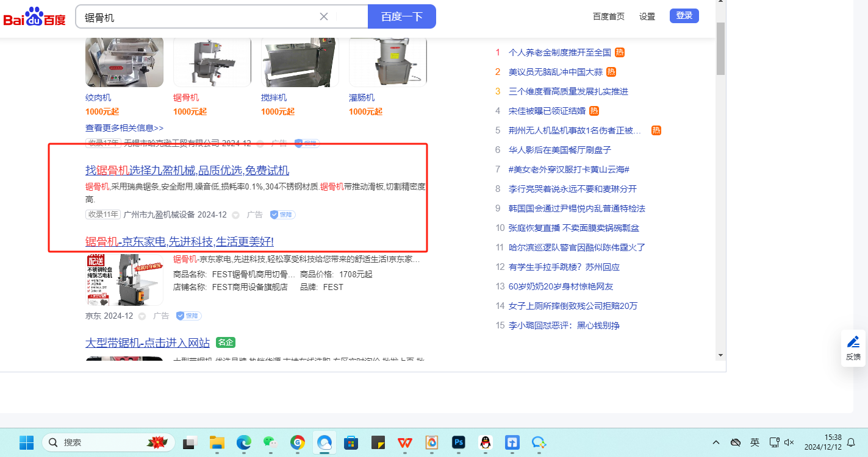Open result 锯骨机-京东家电,先进科技,生活更美好!
Screen dimensions: 868x457
tap(179, 241)
